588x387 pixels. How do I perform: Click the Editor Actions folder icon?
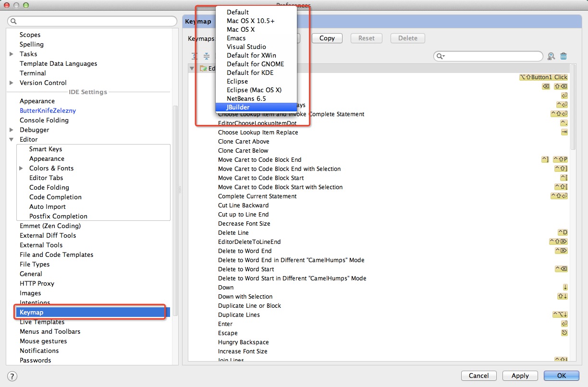tap(203, 69)
